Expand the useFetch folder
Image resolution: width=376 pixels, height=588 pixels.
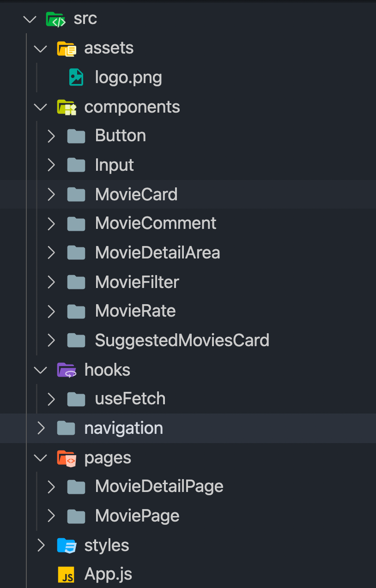(x=51, y=398)
